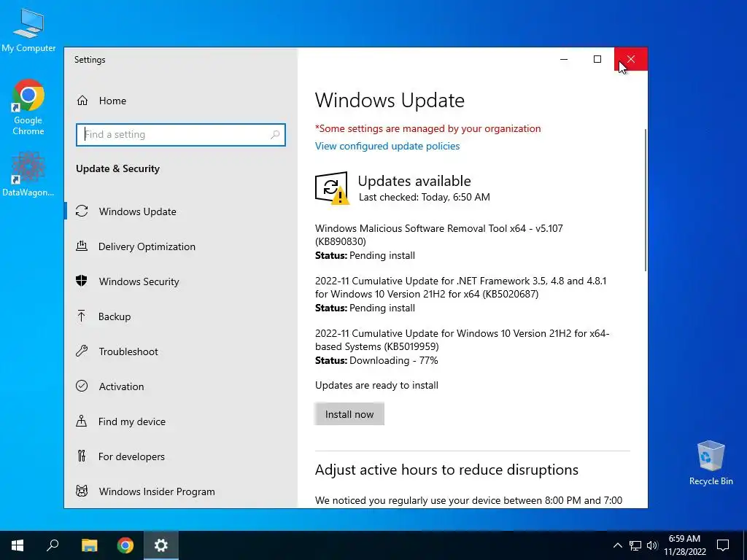Screen dimensions: 747x560
Task: Go to Home in Settings sidebar
Action: click(181, 101)
